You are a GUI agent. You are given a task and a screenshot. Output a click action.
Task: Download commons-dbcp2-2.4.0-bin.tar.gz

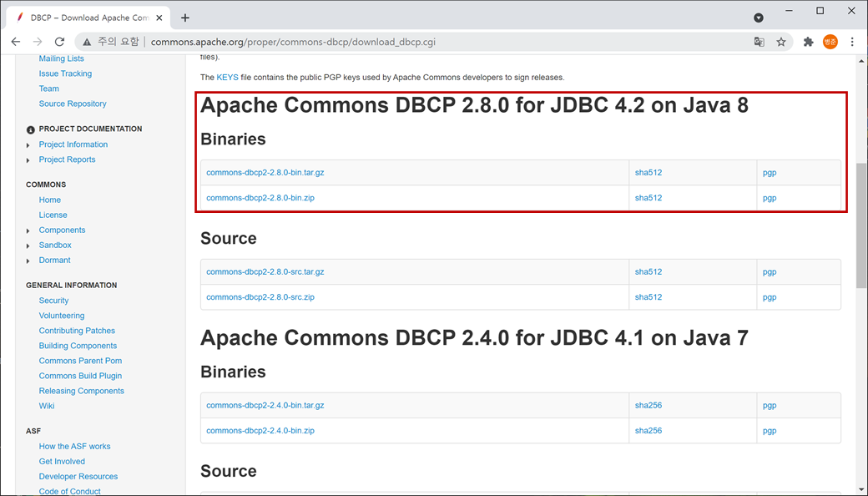coord(265,405)
